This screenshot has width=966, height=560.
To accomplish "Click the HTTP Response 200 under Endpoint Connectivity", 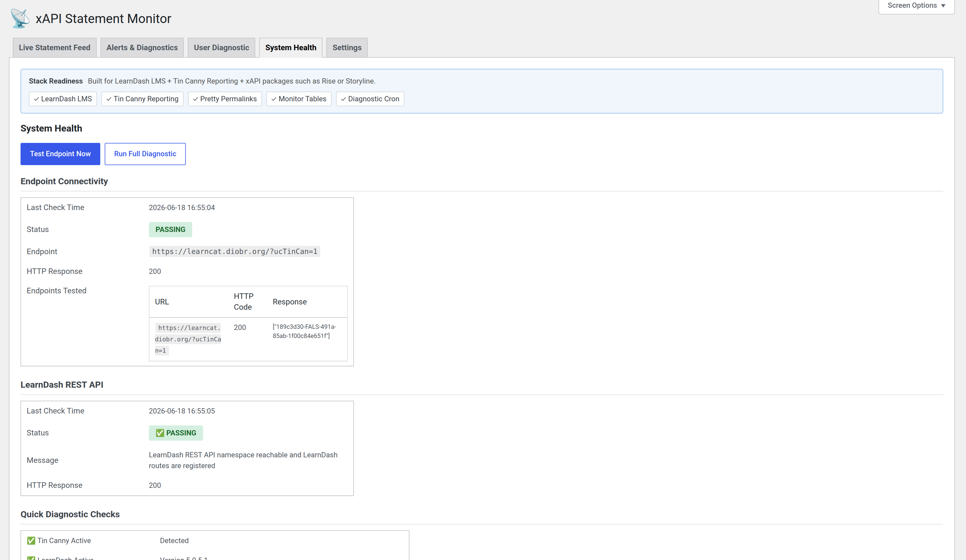I will (155, 271).
